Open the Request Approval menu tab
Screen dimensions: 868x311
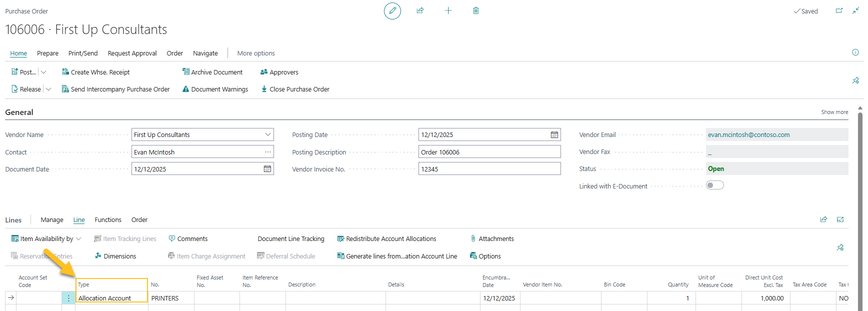pyautogui.click(x=132, y=53)
